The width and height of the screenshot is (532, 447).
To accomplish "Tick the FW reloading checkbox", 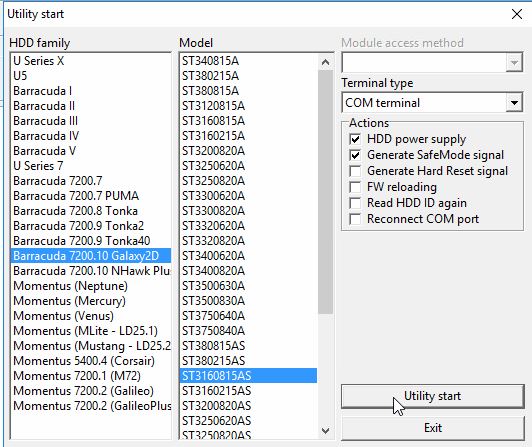I will (355, 187).
